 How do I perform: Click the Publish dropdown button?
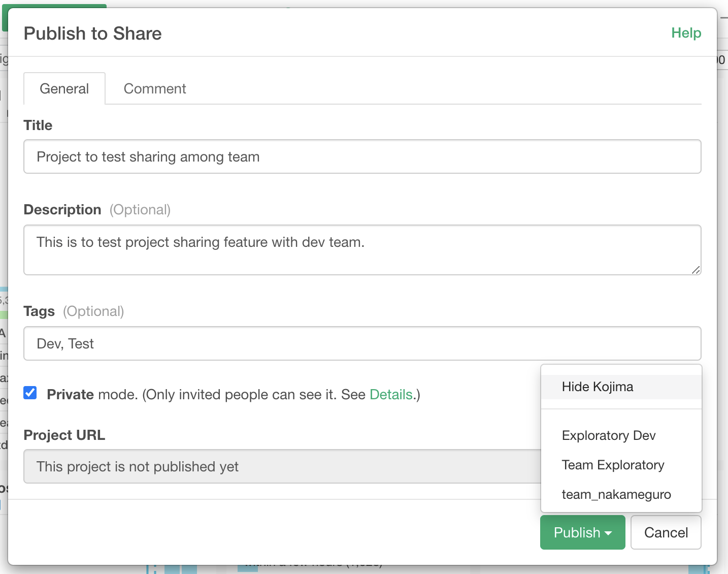[x=577, y=533]
